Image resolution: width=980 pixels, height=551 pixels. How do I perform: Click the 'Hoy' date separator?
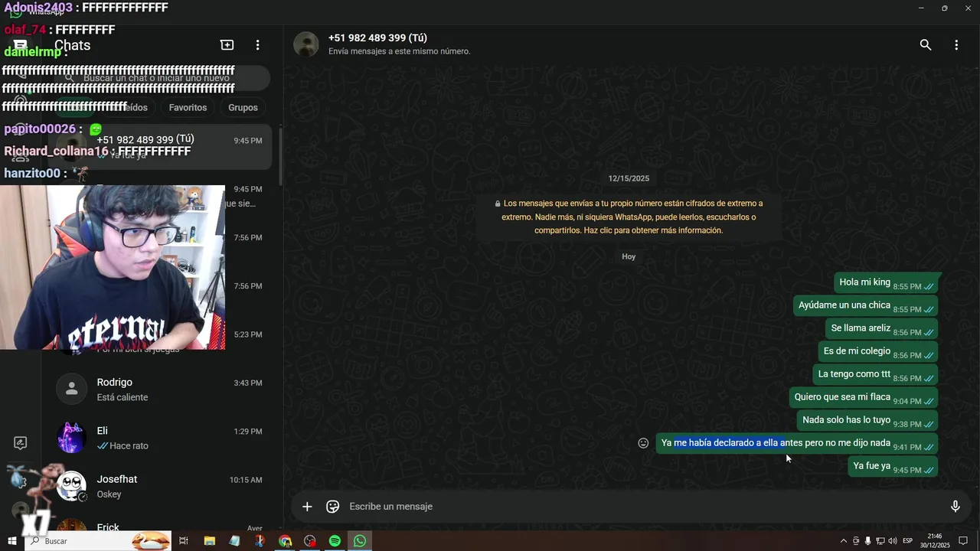(x=629, y=256)
